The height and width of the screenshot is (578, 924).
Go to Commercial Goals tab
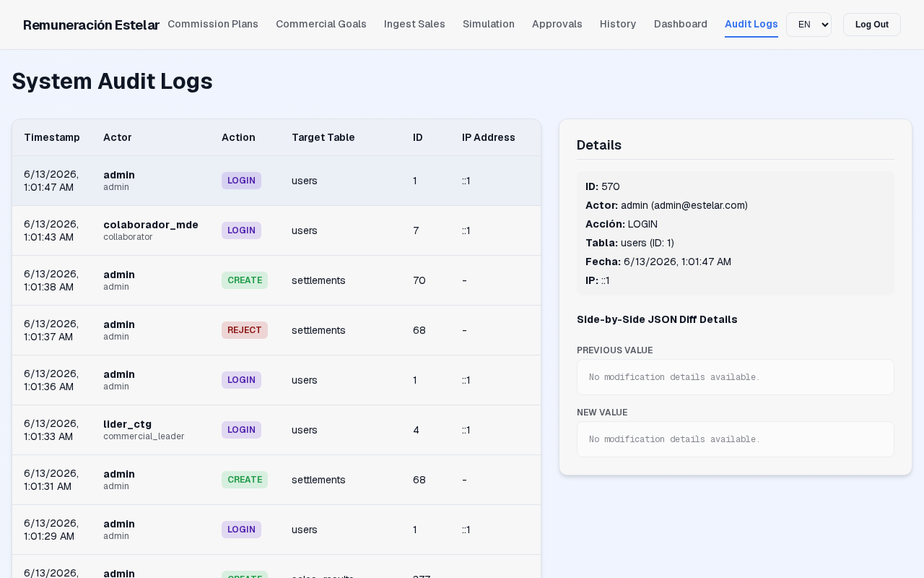point(321,24)
